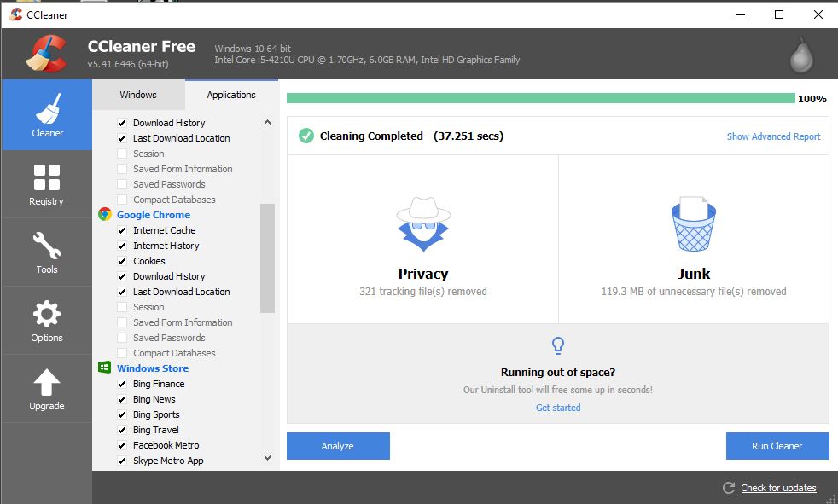Uncheck Chrome Last Download Location
Image resolution: width=838 pixels, height=504 pixels.
tap(122, 292)
